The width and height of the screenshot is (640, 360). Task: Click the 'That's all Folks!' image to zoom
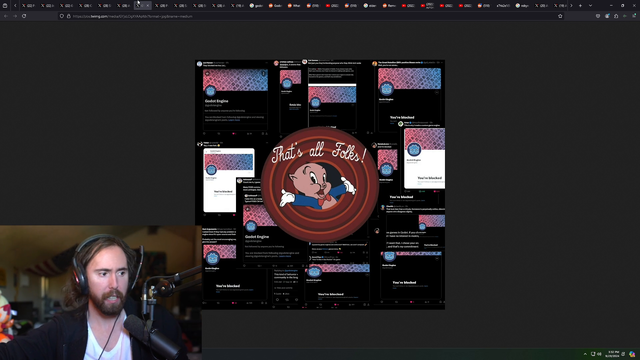pos(320,184)
